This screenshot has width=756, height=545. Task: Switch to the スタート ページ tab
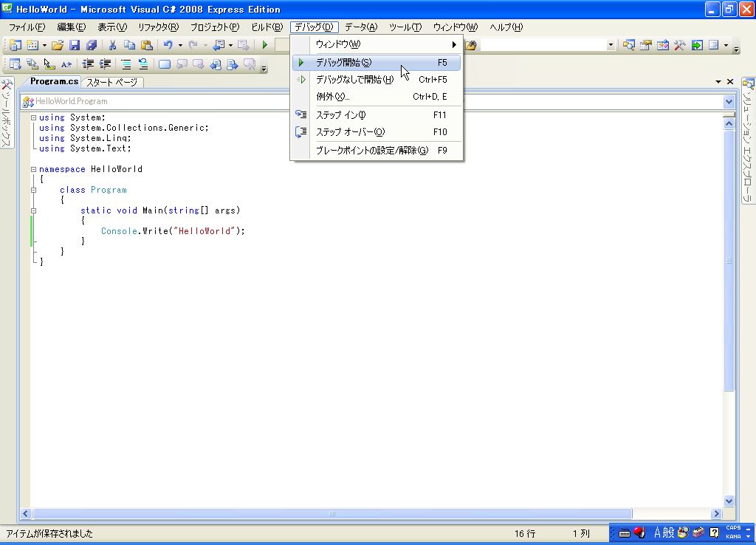(x=112, y=83)
